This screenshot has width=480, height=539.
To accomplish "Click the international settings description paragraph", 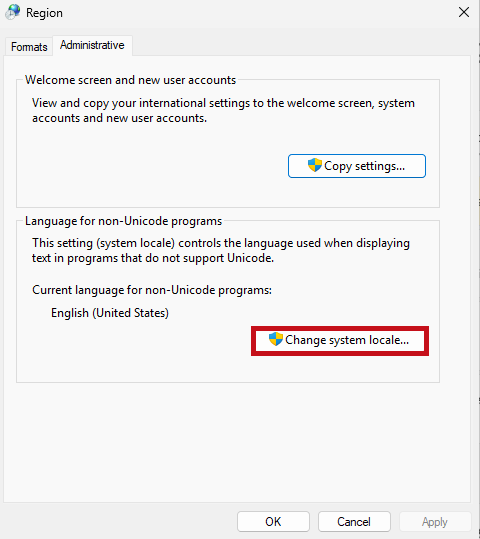I will click(223, 110).
